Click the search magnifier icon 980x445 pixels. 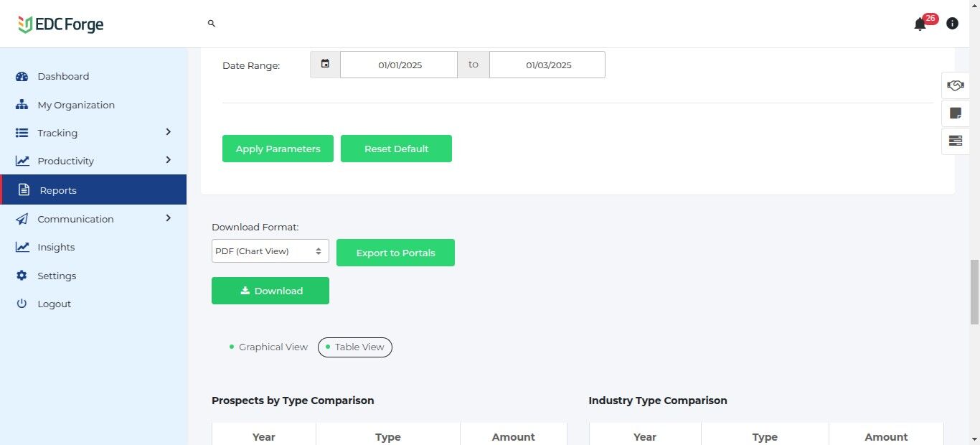click(x=212, y=24)
